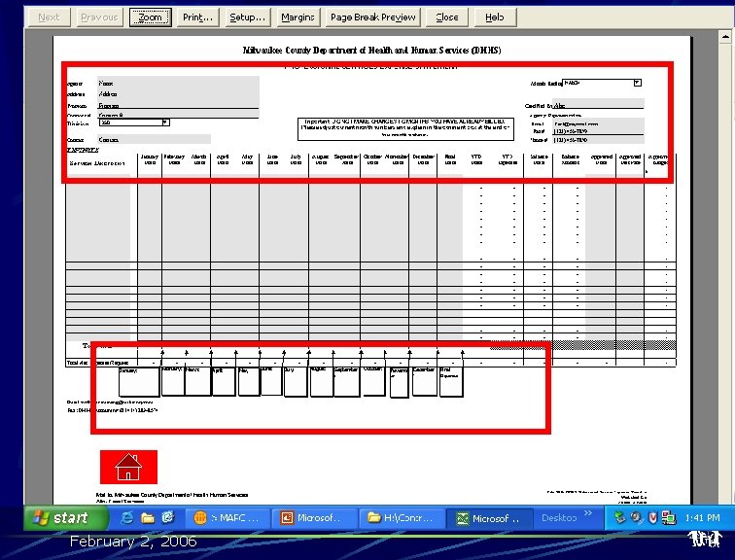
Task: Click the Milwaukee County DHHS title text
Action: click(x=371, y=51)
